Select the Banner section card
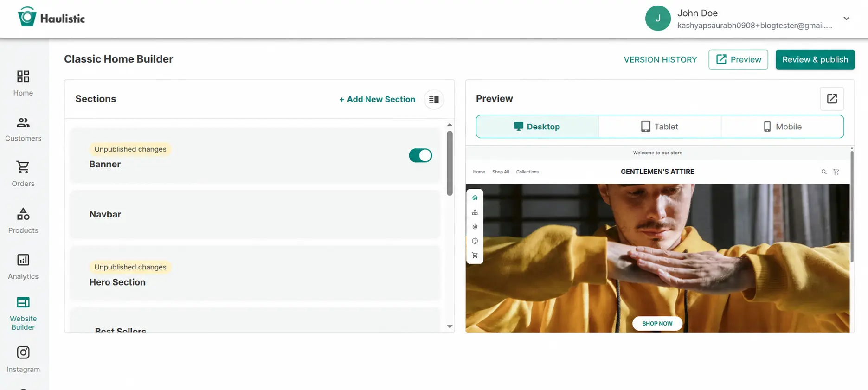 click(255, 156)
